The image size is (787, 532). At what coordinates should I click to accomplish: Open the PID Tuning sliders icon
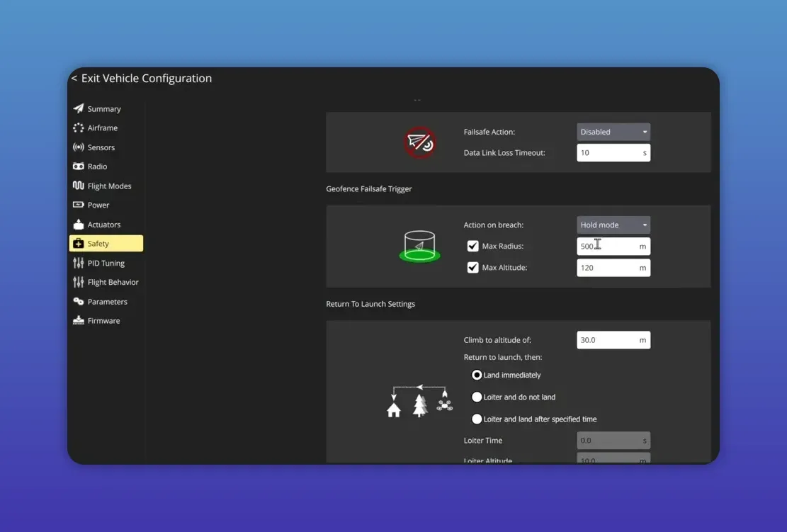point(79,262)
